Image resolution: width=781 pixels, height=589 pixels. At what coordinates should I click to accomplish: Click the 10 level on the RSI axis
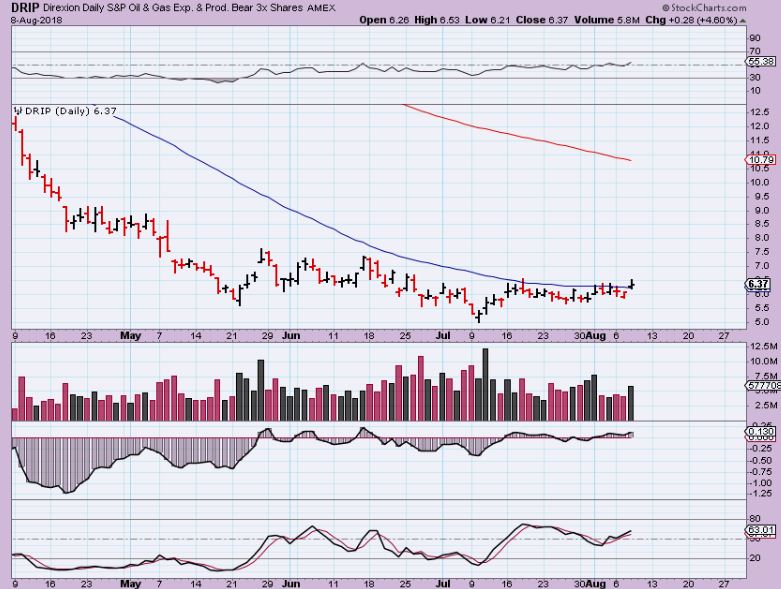[755, 91]
